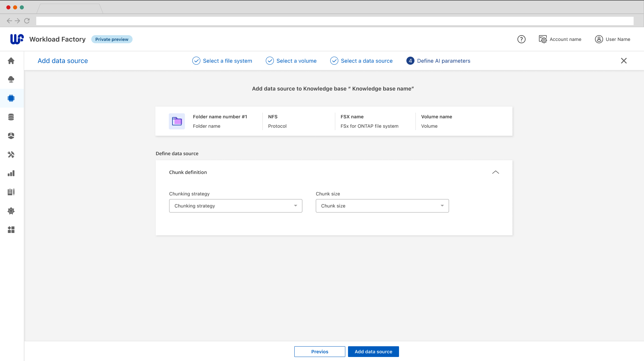Go to Select a file system step
Screen dimensions: 644x361
(x=222, y=61)
